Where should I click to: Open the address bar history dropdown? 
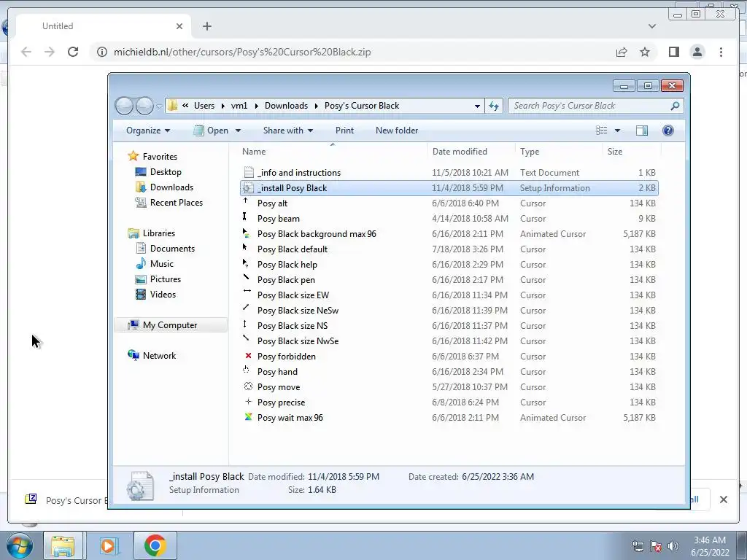477,106
